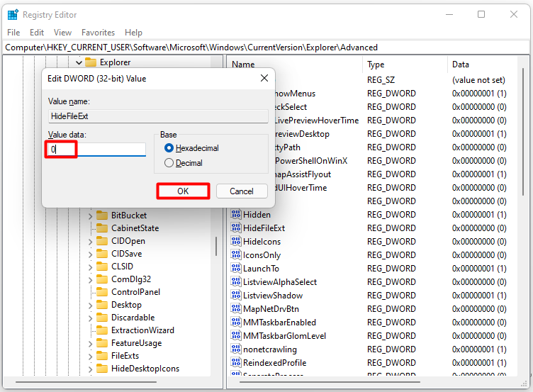533x392 pixels.
Task: Click the '(value not set)' data cell
Action: pyautogui.click(x=478, y=80)
